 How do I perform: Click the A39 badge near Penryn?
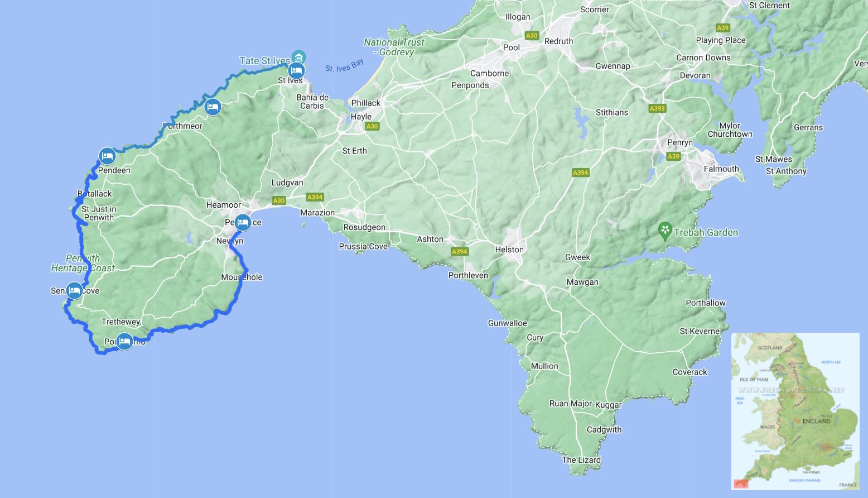674,156
